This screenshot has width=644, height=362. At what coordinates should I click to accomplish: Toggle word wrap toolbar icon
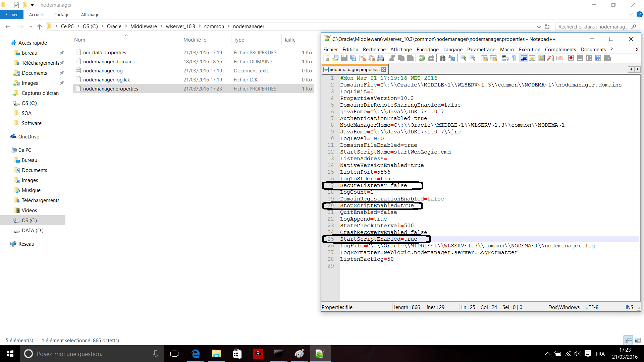(505, 58)
